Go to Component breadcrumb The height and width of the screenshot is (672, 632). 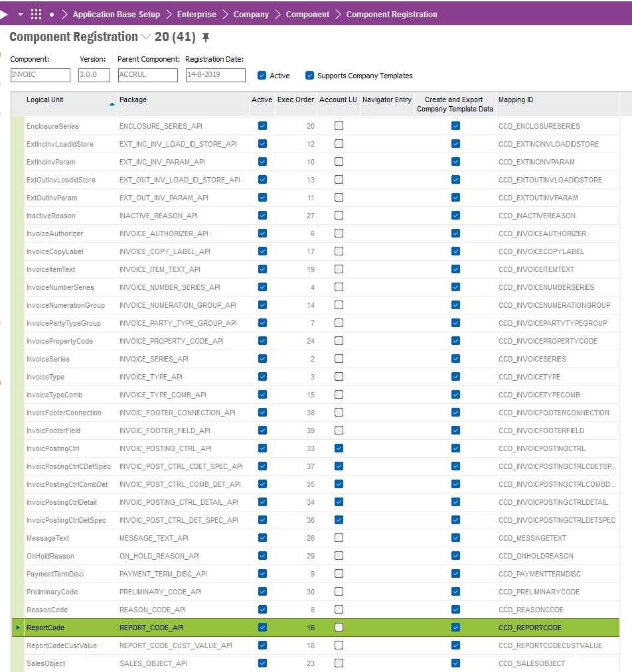pyautogui.click(x=307, y=14)
